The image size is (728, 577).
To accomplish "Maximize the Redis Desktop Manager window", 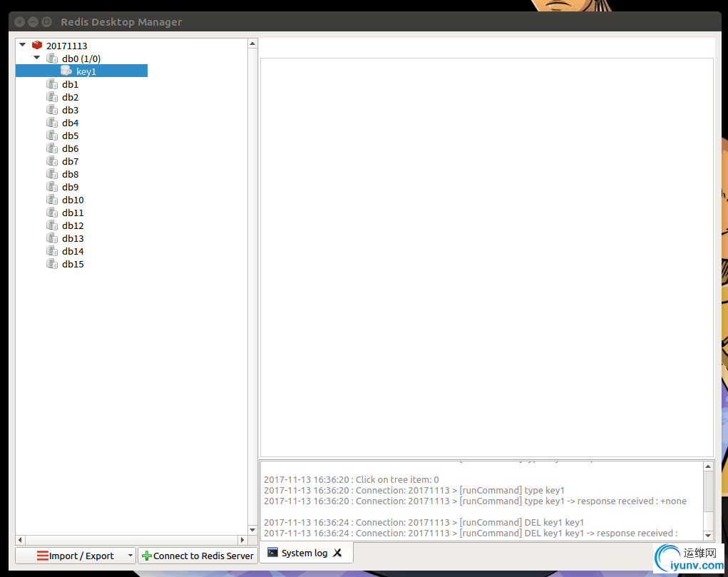I will click(46, 22).
